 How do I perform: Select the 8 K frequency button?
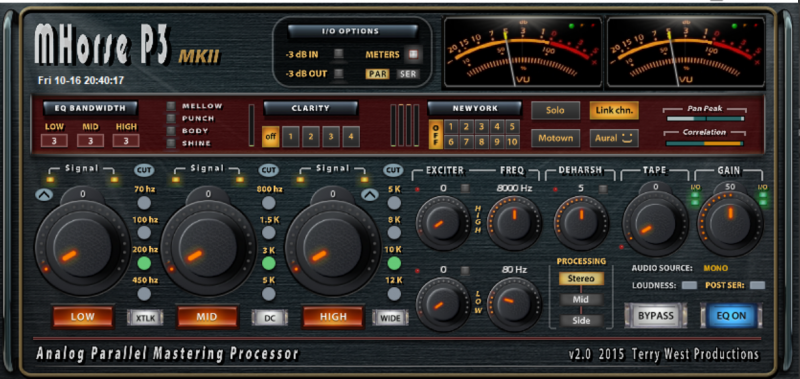point(394,233)
